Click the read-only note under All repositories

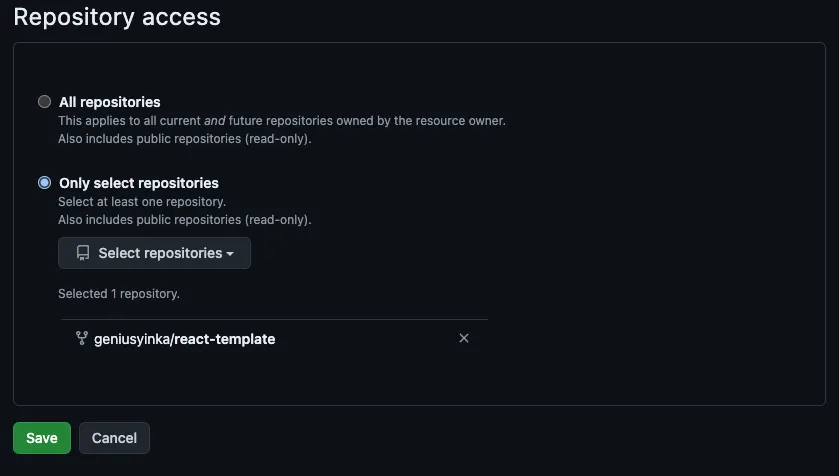pyautogui.click(x=185, y=139)
